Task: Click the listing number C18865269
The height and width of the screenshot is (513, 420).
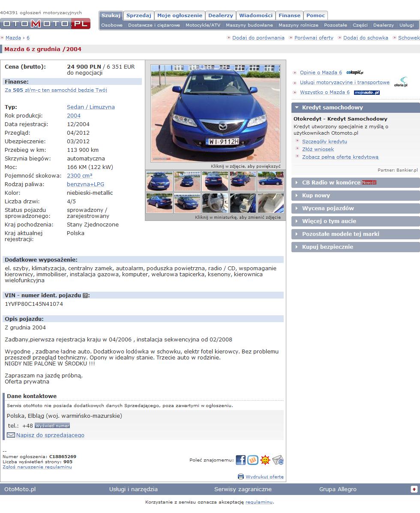Action: point(63,457)
